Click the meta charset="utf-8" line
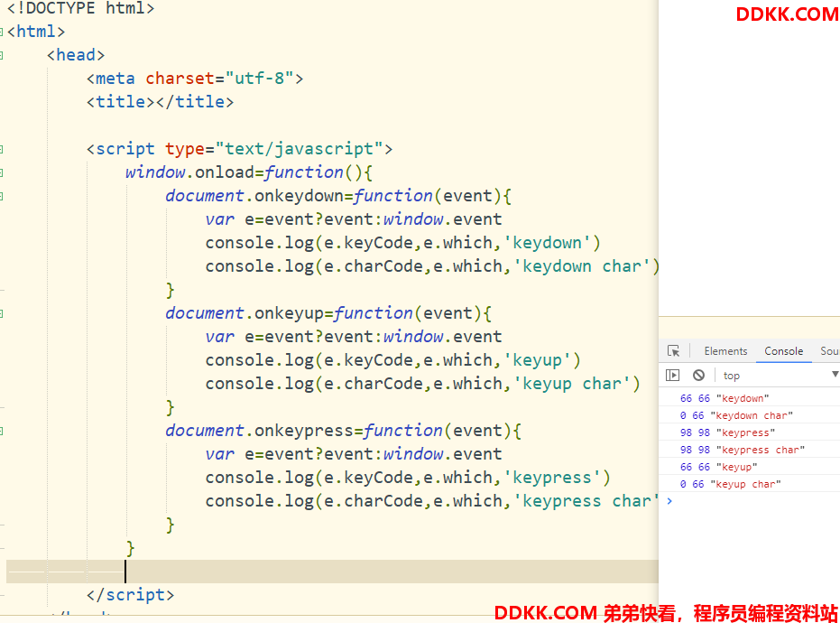Screen dimensions: 840x623 [195, 79]
